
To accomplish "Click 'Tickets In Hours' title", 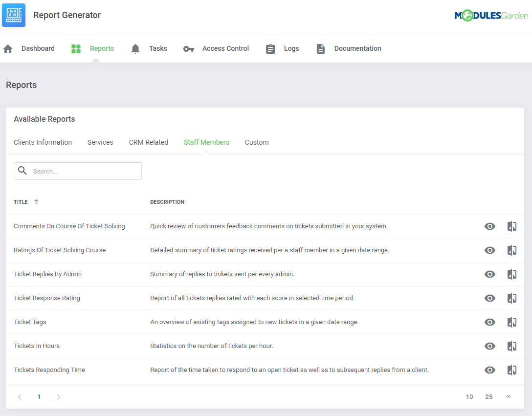I will 37,346.
